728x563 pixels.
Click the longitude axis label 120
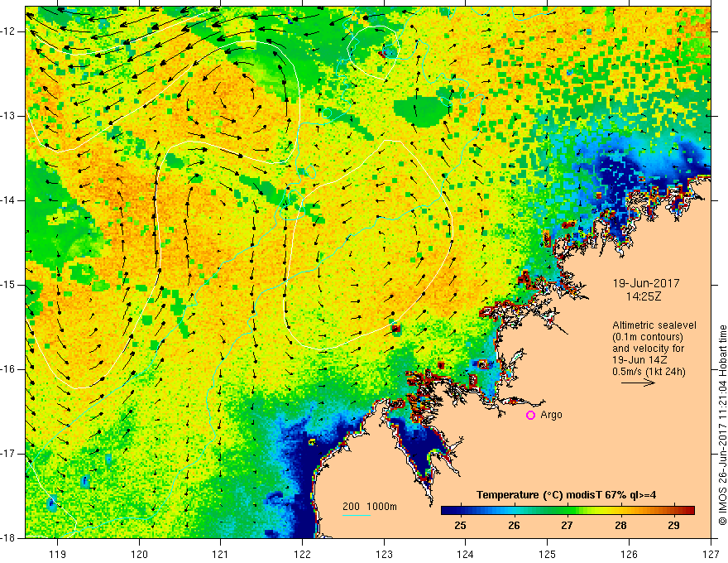[139, 554]
